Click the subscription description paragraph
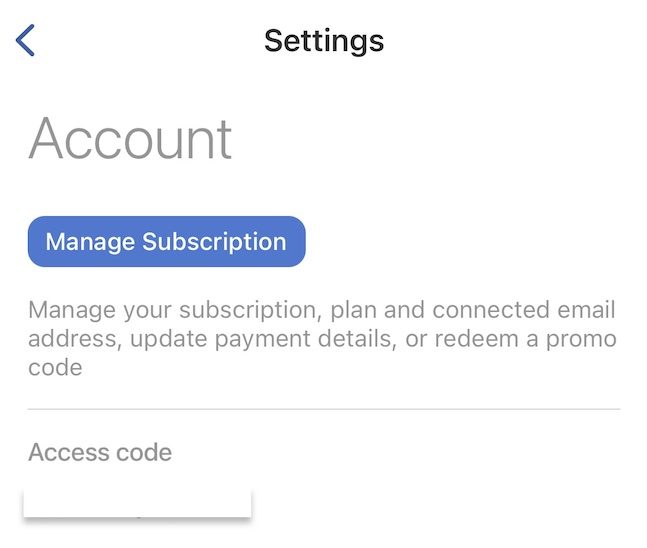Viewport: 647px width, 548px height. tap(322, 339)
